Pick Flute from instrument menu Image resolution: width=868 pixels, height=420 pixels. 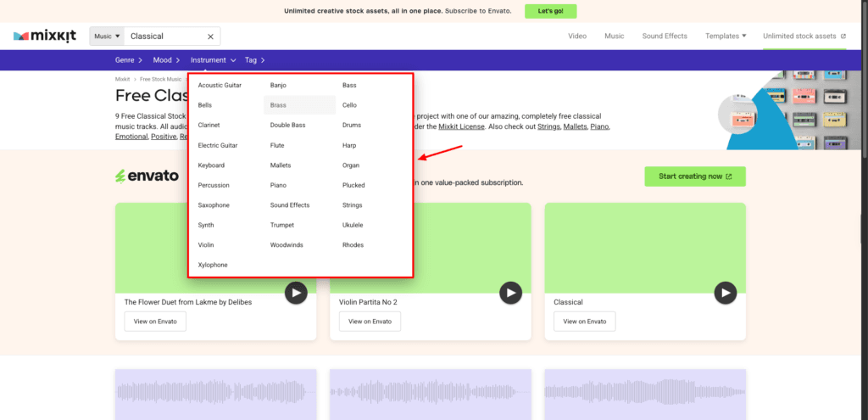(277, 145)
